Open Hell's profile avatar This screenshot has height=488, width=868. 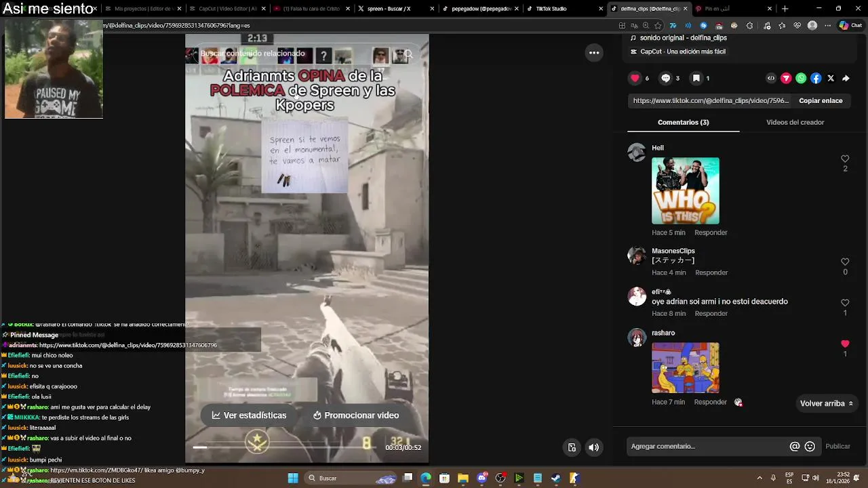click(637, 152)
